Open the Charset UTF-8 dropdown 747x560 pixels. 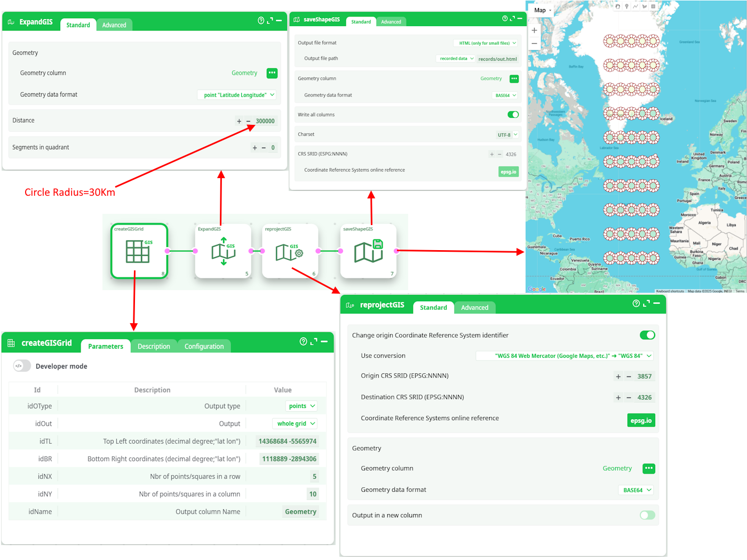coord(507,134)
